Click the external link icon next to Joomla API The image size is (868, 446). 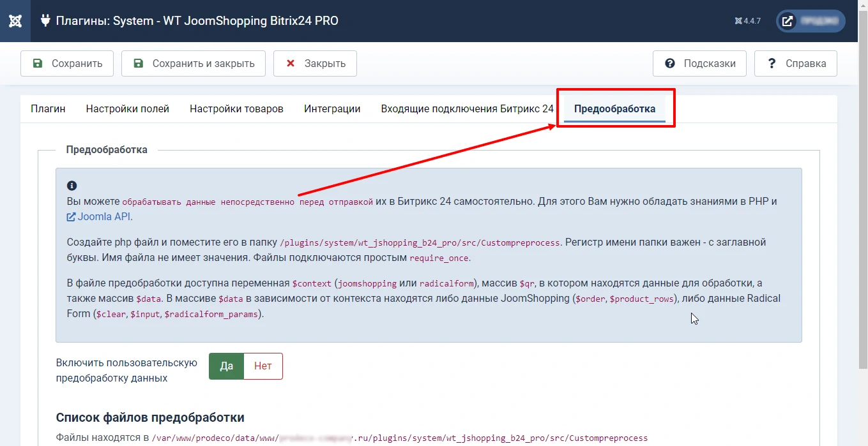(x=70, y=216)
